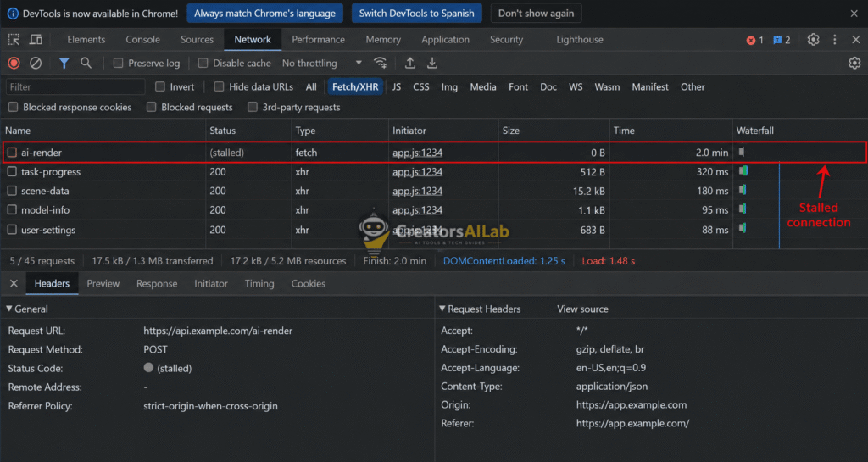The height and width of the screenshot is (462, 868).
Task: Open the Cookies tab of the request
Action: pyautogui.click(x=308, y=283)
